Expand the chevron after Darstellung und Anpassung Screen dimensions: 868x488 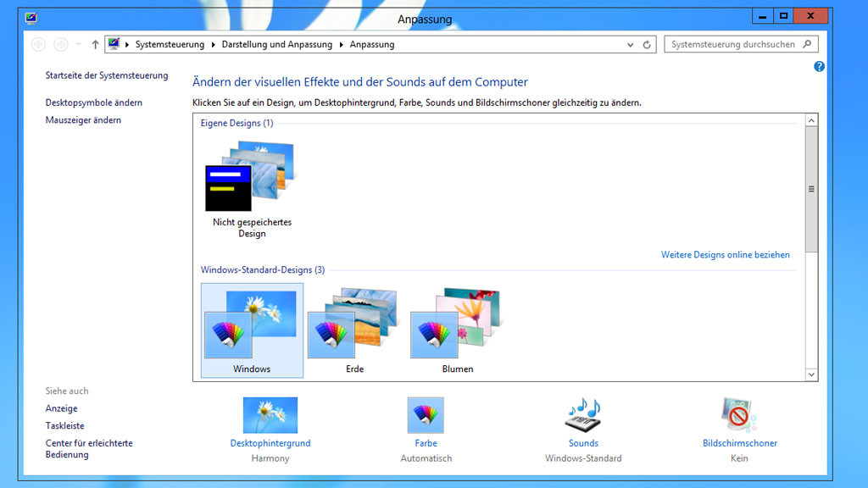[341, 45]
